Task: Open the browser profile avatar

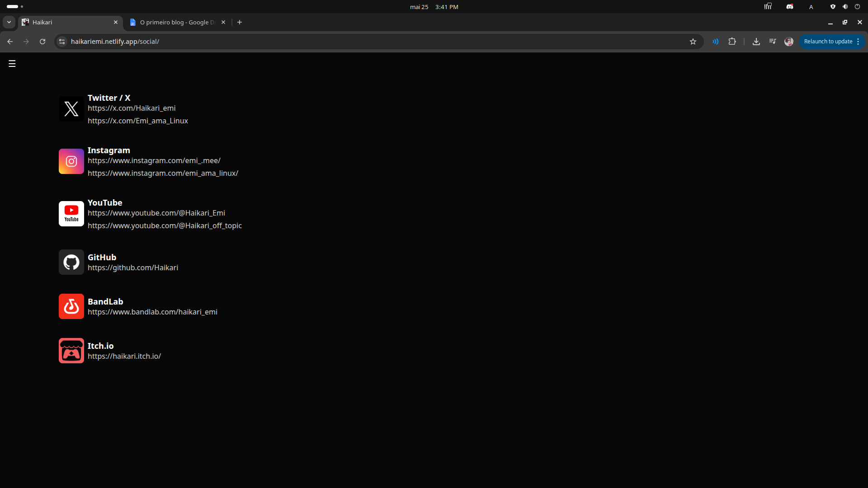Action: 789,42
